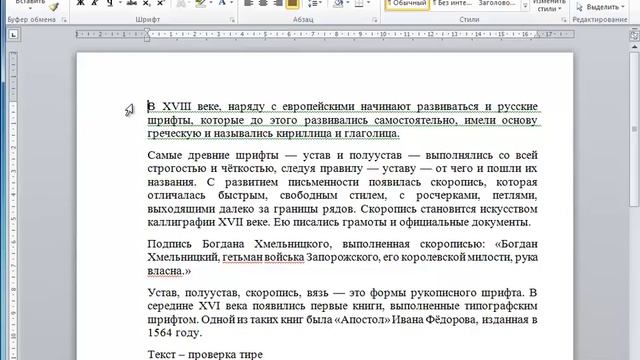
Task: Apply font color with the A icon
Action: click(222, 3)
